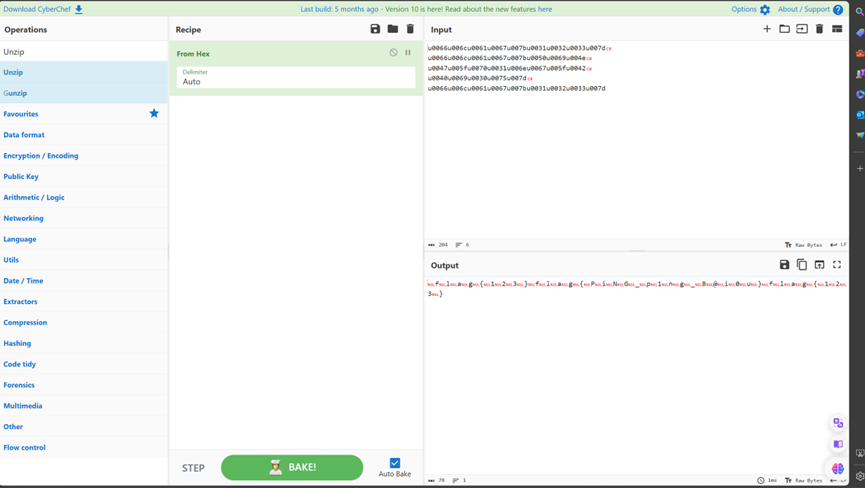This screenshot has height=488, width=865.
Task: Maximise the output pane
Action: [837, 265]
